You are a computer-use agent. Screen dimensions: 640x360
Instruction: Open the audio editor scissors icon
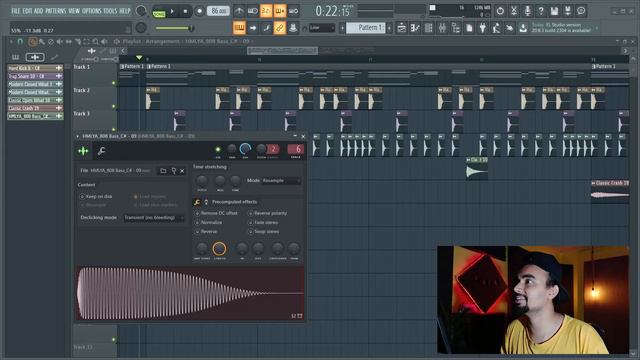tap(514, 11)
